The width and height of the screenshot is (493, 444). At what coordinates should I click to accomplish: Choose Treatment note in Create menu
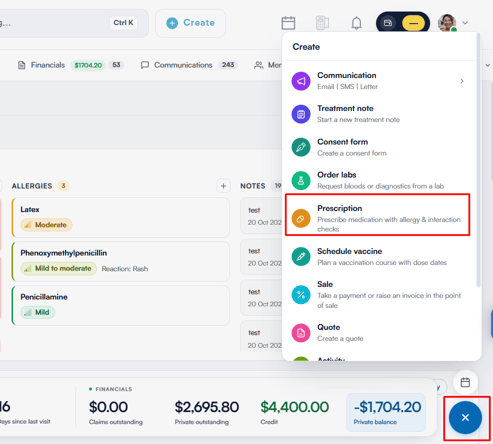[379, 114]
